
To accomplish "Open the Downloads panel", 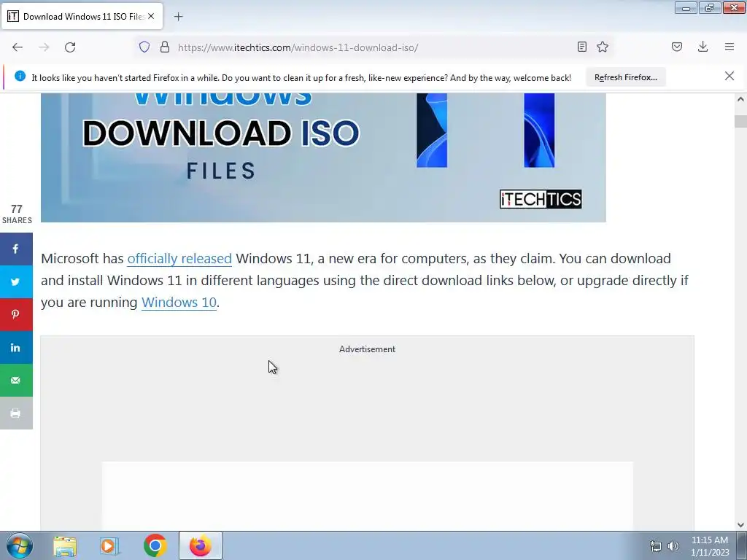I will point(703,47).
